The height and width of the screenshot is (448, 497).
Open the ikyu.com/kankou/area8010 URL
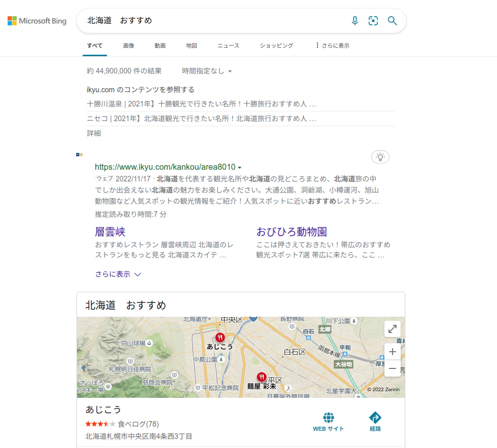[x=165, y=167]
